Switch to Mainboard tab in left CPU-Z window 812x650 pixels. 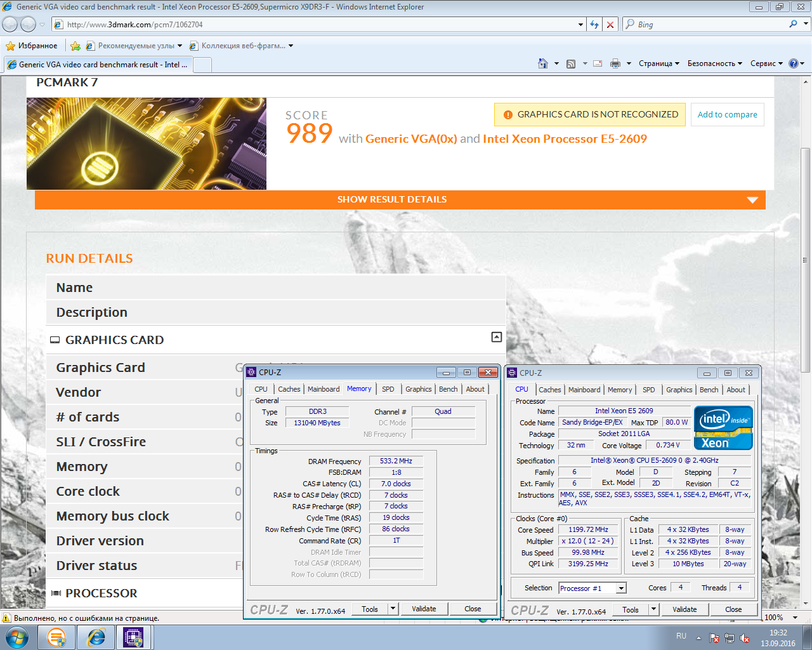pos(324,389)
